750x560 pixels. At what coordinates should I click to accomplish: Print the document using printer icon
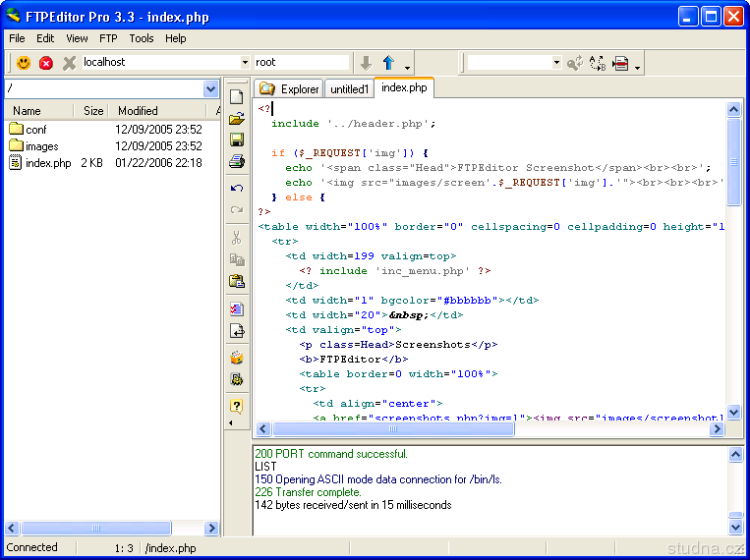coord(236,162)
